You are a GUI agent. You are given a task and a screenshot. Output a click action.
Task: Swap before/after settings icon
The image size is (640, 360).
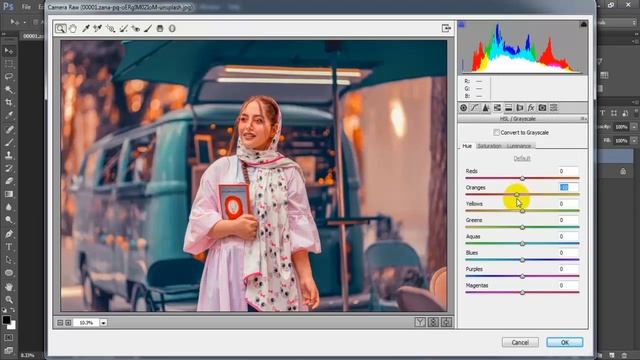(x=433, y=322)
